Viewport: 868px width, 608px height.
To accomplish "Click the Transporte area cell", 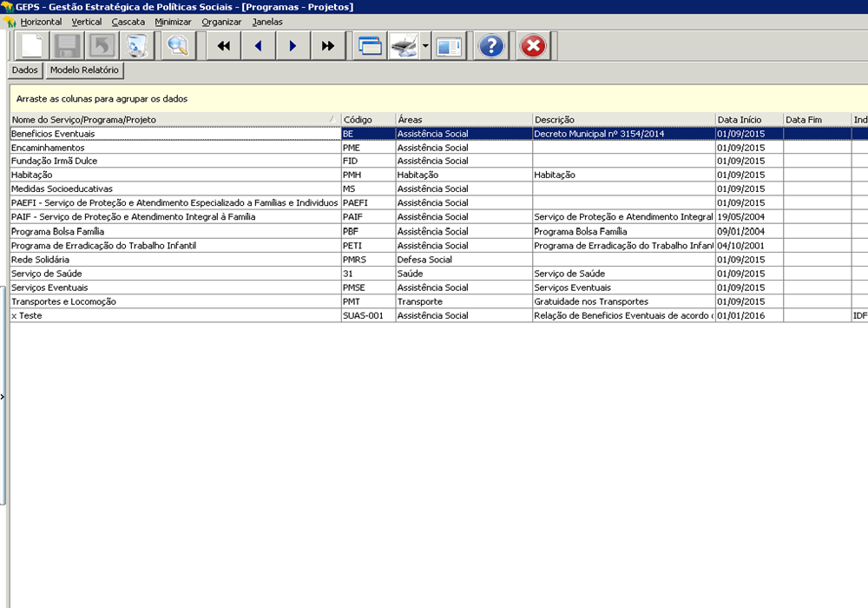I will click(464, 301).
